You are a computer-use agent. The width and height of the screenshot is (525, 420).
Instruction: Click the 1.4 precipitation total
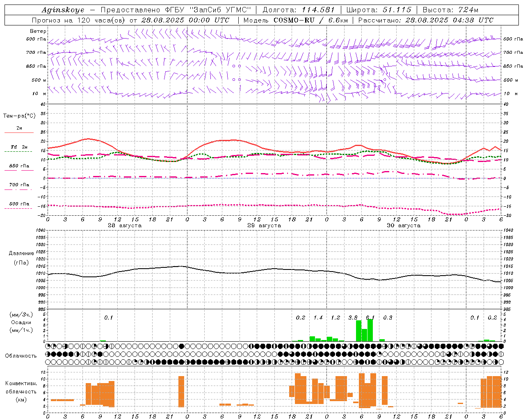[x=318, y=317]
